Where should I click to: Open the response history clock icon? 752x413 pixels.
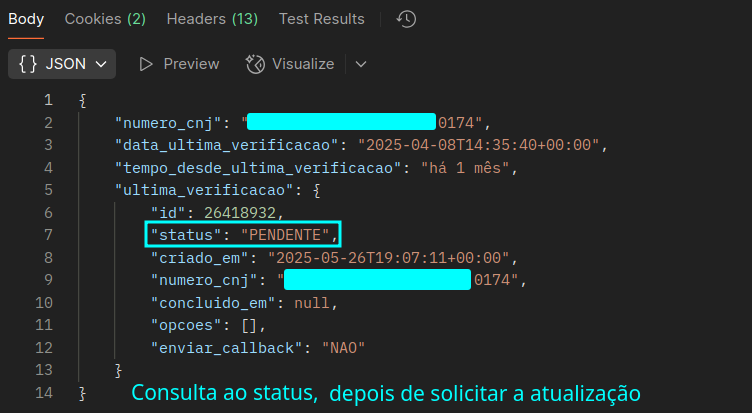point(406,19)
